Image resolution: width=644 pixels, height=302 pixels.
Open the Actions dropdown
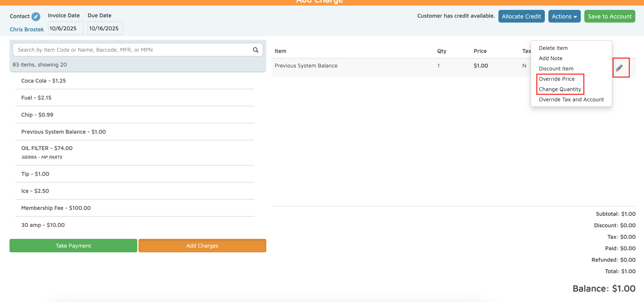pos(564,17)
